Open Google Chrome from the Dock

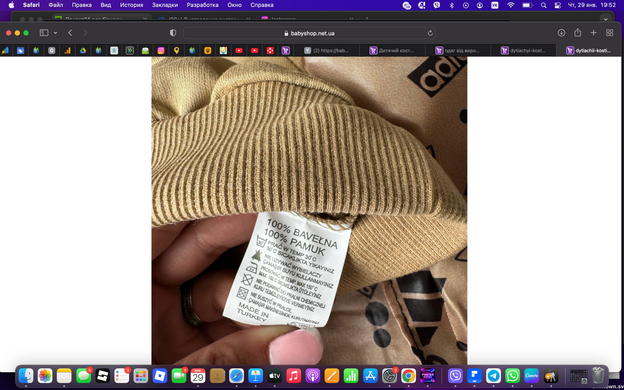pos(408,375)
